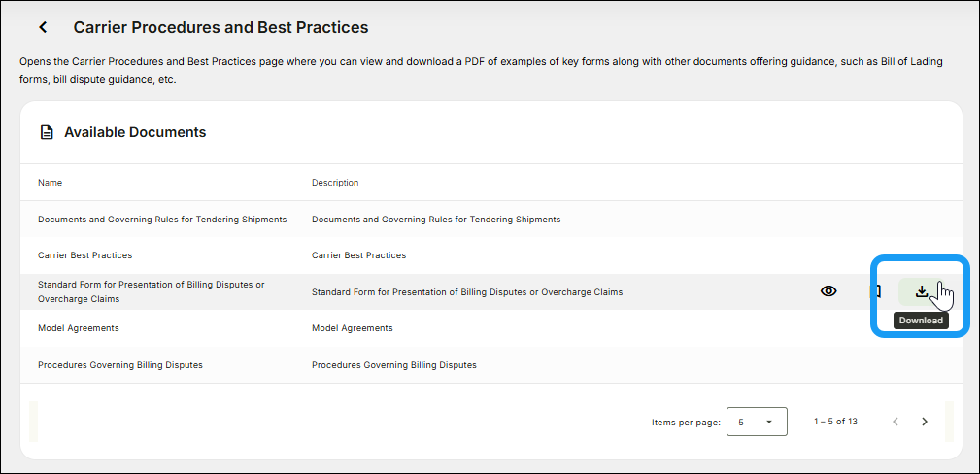
Task: Click the Model Agreements description cell
Action: (353, 328)
